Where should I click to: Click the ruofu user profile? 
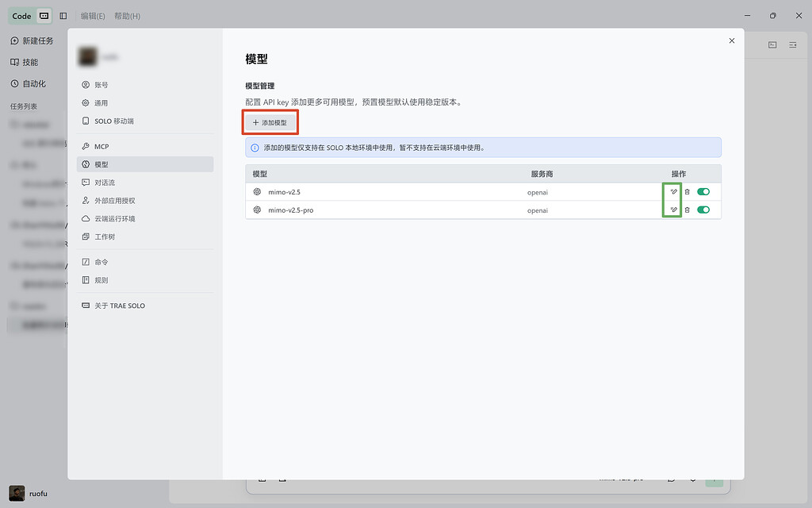[29, 494]
